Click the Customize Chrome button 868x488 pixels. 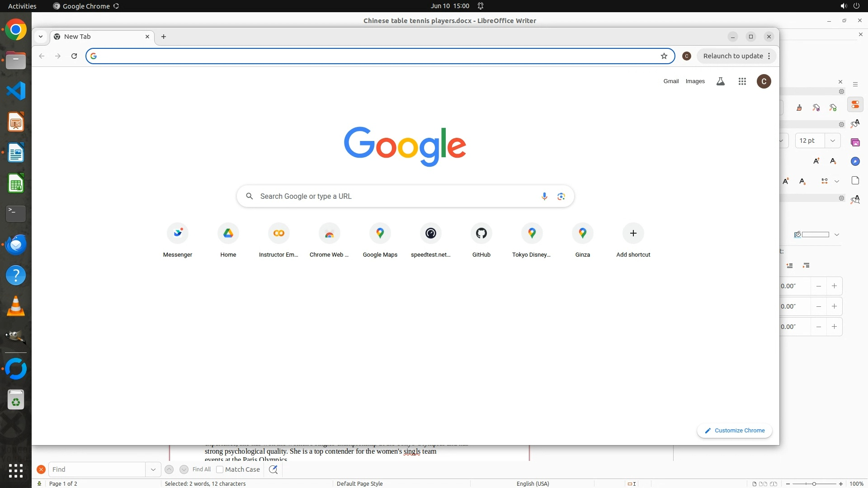coord(735,431)
